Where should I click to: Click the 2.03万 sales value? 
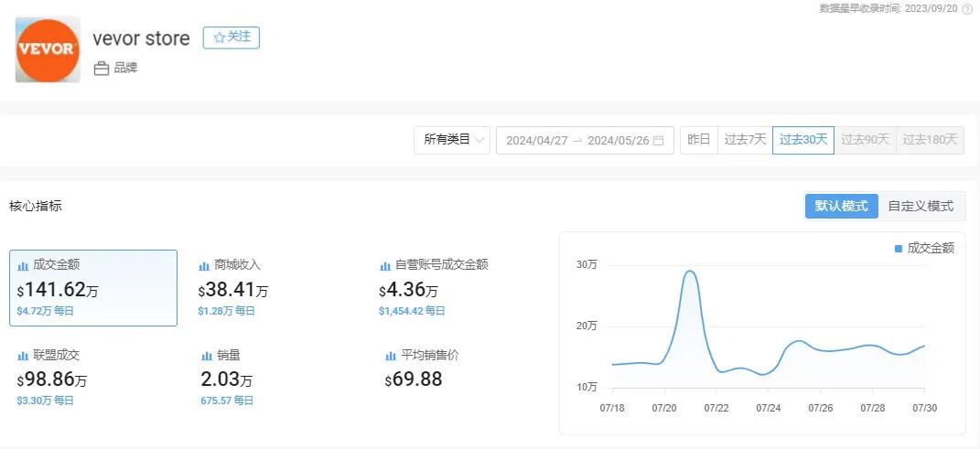(x=226, y=379)
